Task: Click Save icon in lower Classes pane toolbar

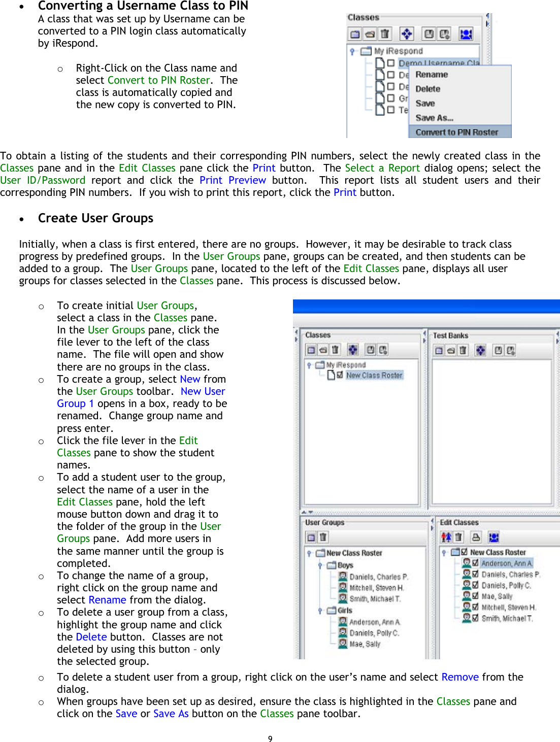Action: 371,350
